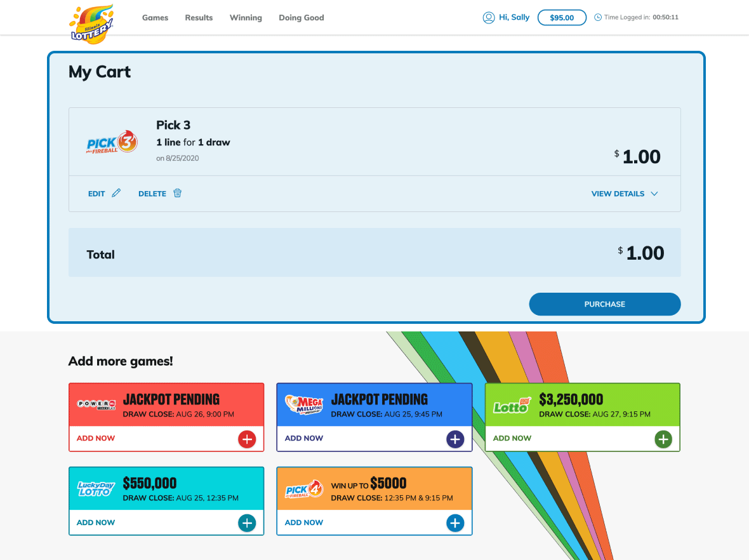Image resolution: width=749 pixels, height=560 pixels.
Task: Click the clock icon by Time Logged in
Action: pyautogui.click(x=597, y=17)
